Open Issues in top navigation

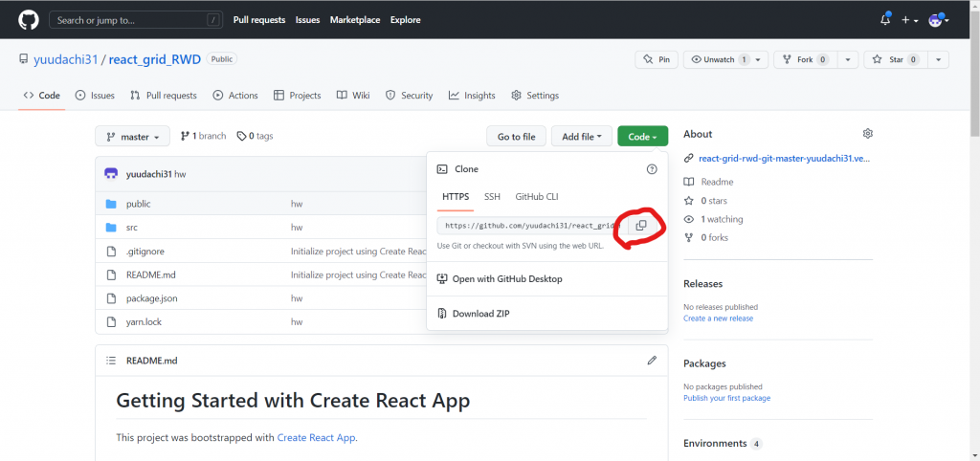tap(307, 20)
